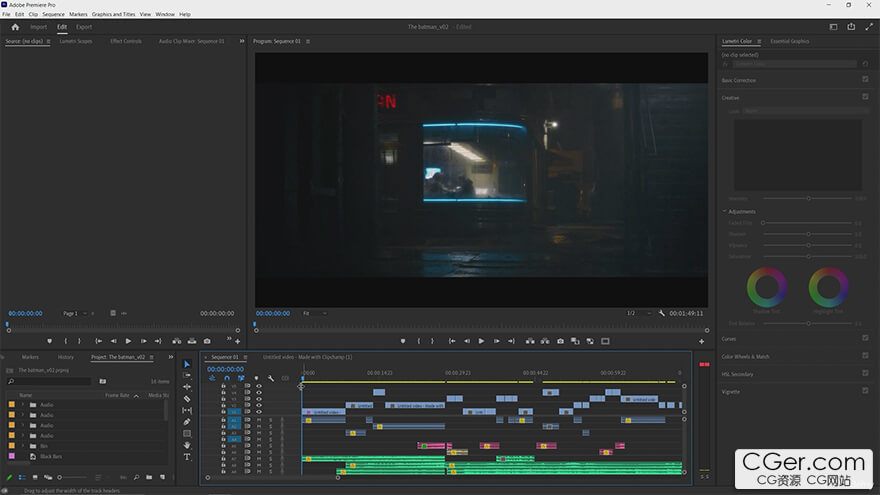
Task: Add a marker in the Program monitor
Action: [403, 341]
